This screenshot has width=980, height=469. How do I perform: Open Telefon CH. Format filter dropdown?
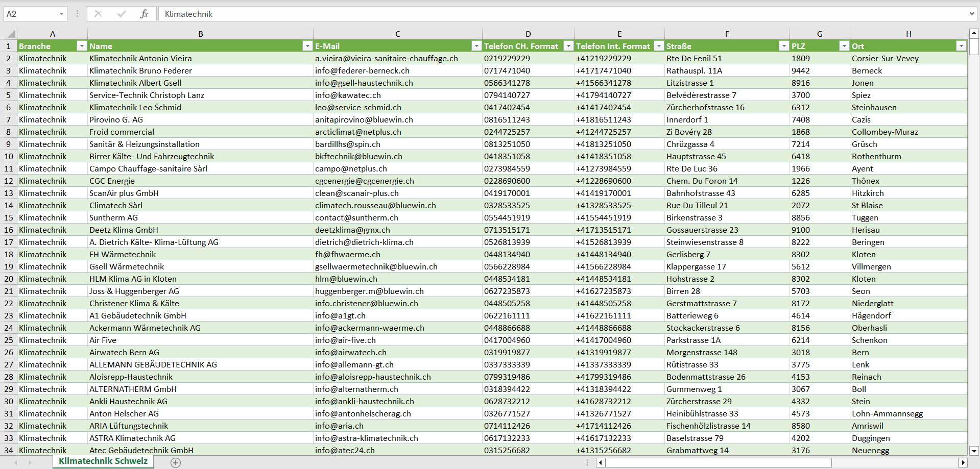coord(568,46)
